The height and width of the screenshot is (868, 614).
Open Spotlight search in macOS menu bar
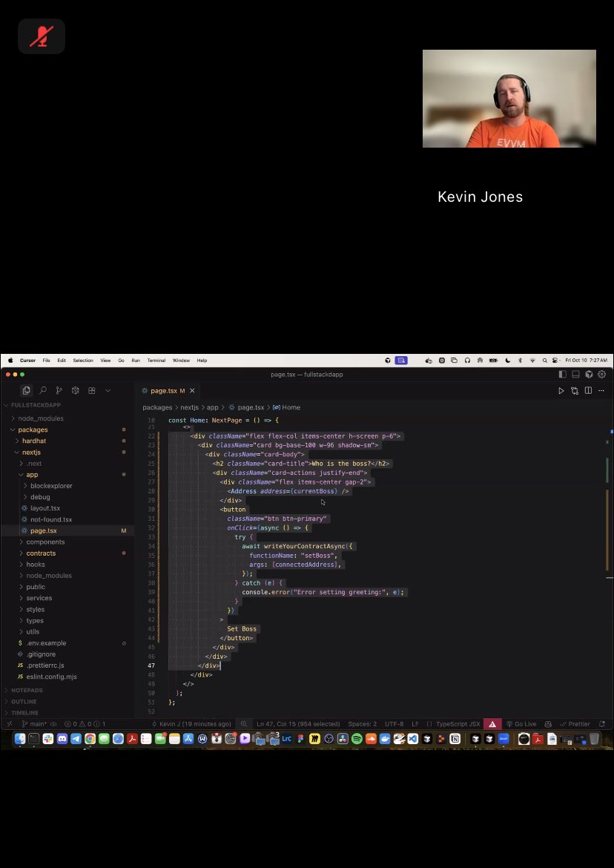tap(544, 361)
